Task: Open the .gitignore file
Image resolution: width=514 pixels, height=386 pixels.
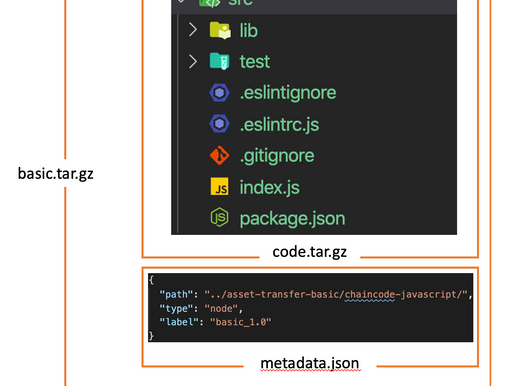Action: 277,156
